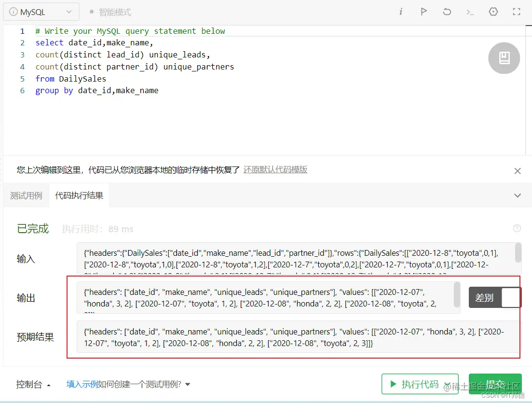Toggle the 差别 diff switch
This screenshot has width=532, height=403.
coord(495,297)
